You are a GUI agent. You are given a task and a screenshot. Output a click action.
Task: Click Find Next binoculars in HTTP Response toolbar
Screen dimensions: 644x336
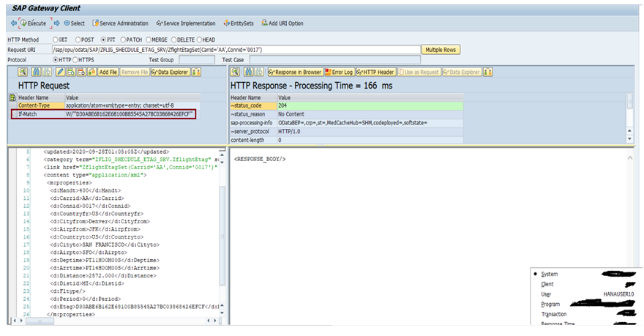[x=259, y=72]
